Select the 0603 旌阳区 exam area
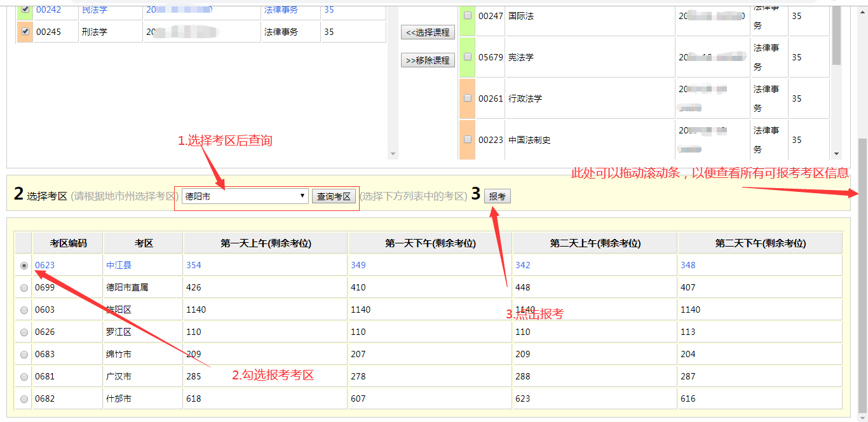 [23, 310]
